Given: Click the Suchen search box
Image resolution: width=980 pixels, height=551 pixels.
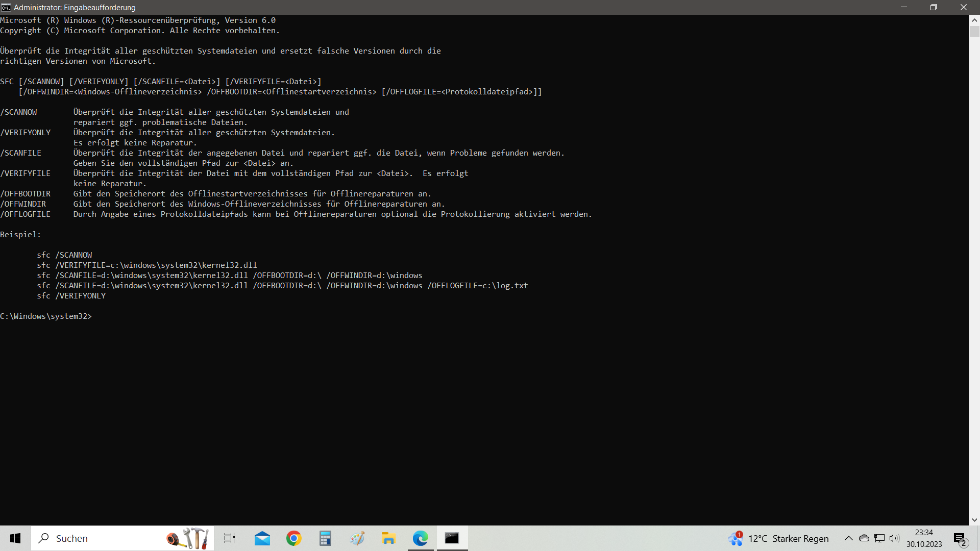Looking at the screenshot, I should point(102,538).
